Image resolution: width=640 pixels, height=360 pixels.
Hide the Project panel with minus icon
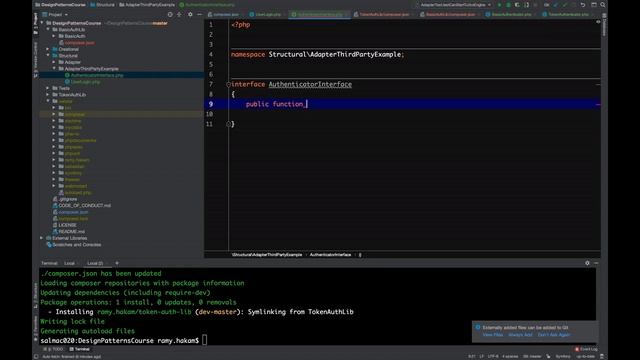pyautogui.click(x=199, y=14)
